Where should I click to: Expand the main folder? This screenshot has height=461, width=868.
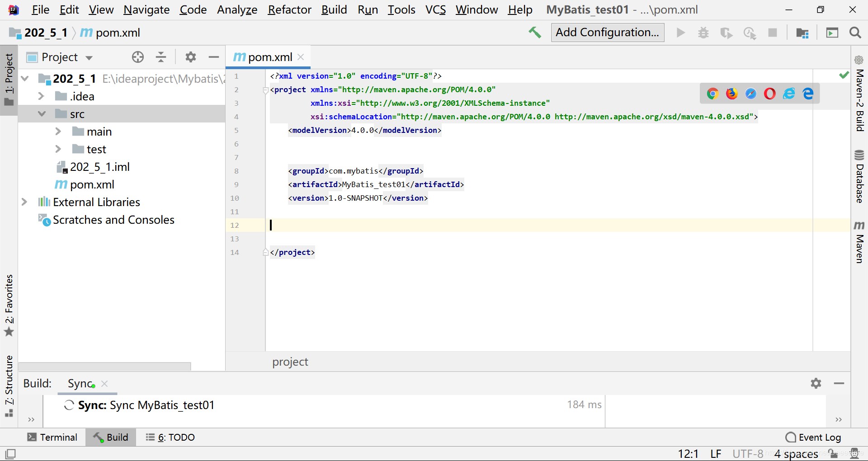coord(58,132)
